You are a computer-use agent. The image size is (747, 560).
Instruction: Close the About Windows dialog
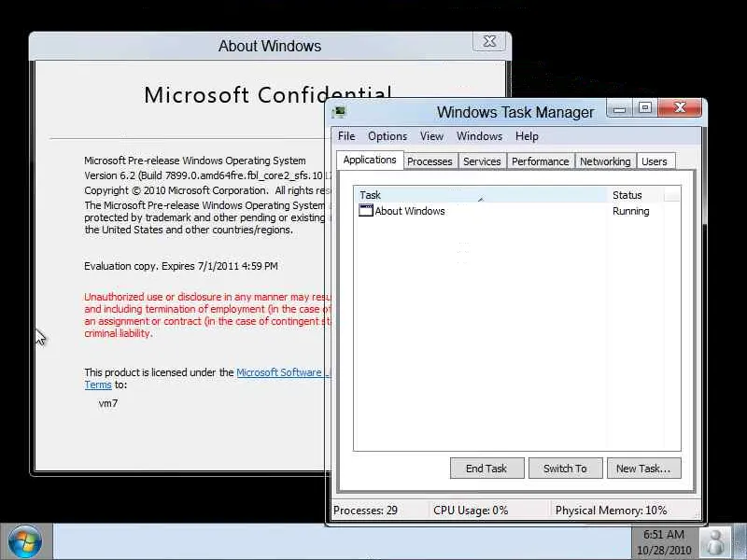pos(488,41)
